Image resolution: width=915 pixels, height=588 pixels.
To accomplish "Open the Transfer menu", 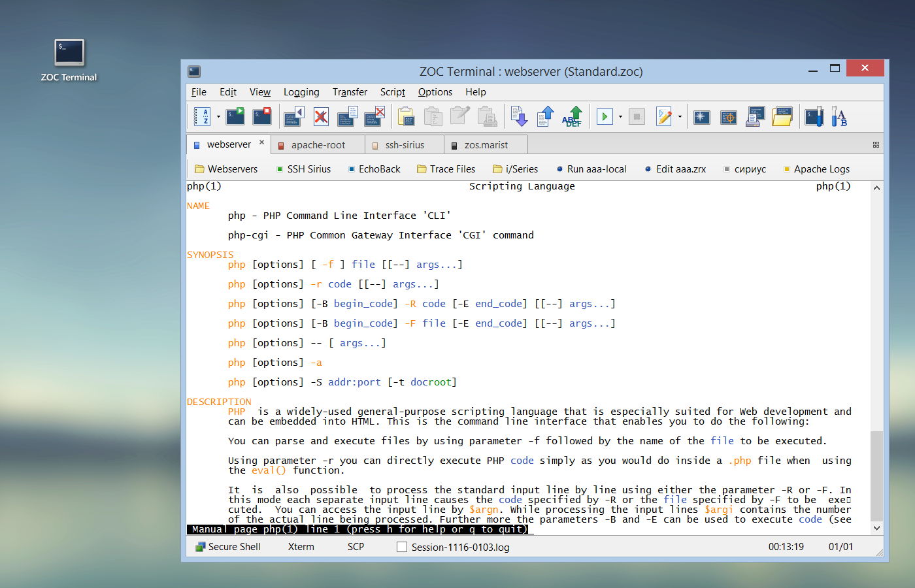I will pos(349,92).
